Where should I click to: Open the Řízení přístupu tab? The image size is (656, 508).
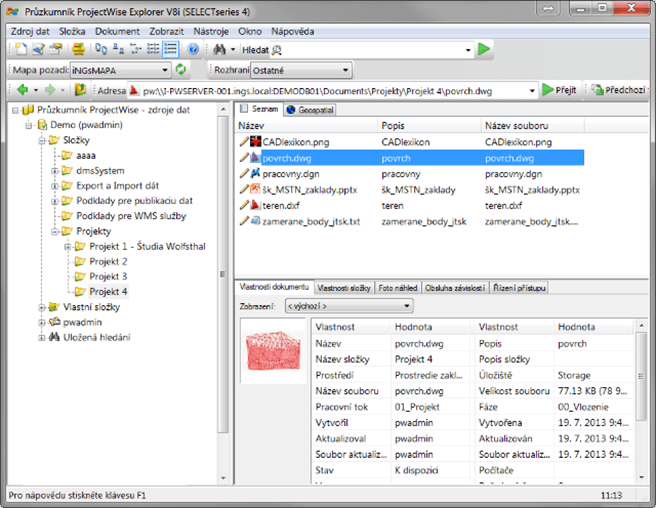click(519, 288)
